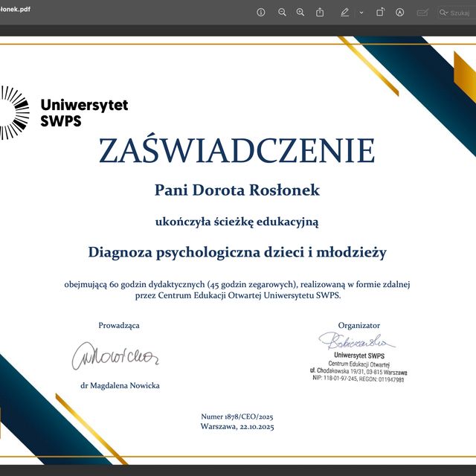Select the name Pani Dorota Rosłonek
Screen dimensions: 476x476
[x=237, y=190]
